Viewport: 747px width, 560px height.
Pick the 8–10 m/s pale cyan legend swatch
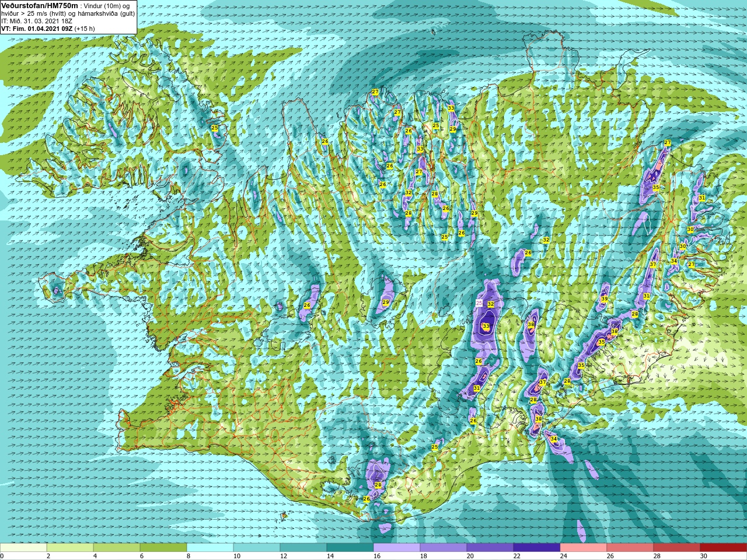(210, 548)
